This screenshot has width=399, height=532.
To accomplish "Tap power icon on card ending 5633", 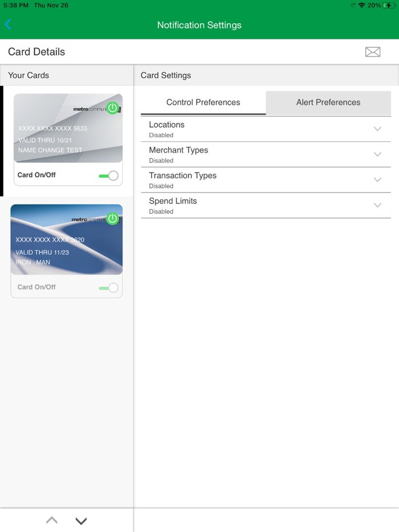I will (x=112, y=108).
